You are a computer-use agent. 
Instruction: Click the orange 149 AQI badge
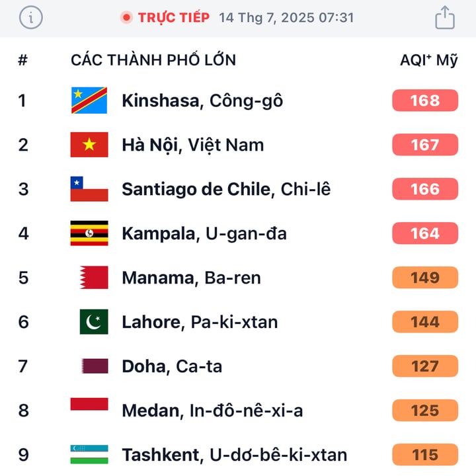click(424, 278)
